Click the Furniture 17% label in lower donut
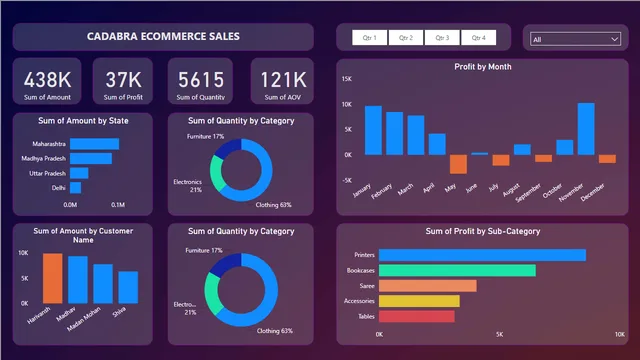The image size is (640, 360). click(x=204, y=250)
